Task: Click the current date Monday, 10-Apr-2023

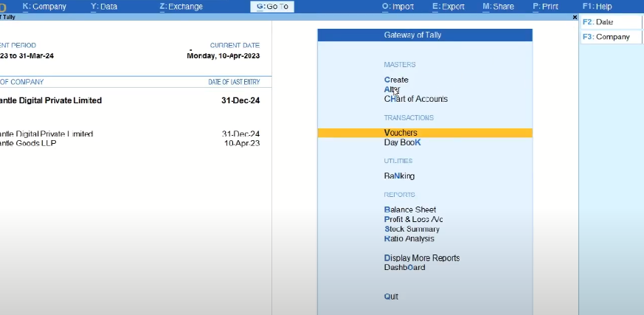Action: [x=223, y=56]
